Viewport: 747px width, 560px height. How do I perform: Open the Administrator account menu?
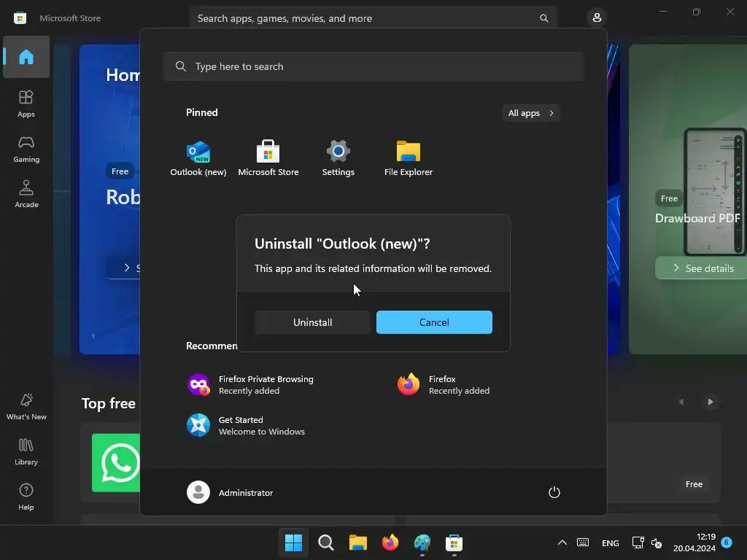[x=231, y=492]
